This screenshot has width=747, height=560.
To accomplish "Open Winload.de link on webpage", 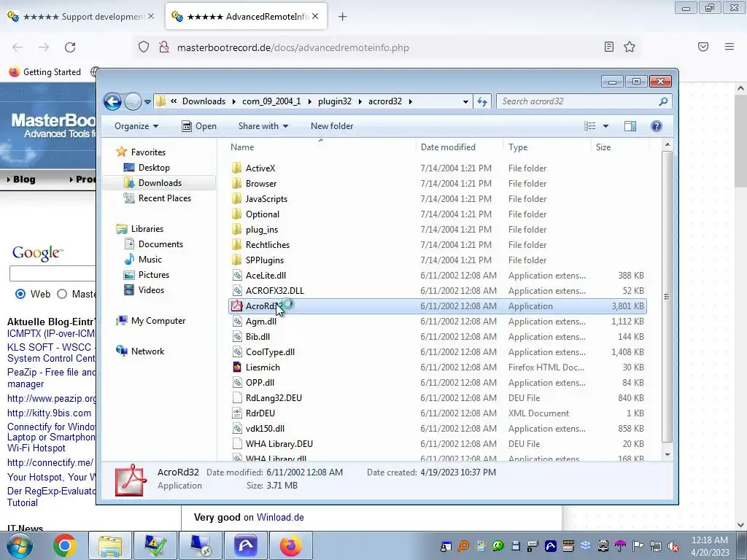I will pyautogui.click(x=280, y=517).
